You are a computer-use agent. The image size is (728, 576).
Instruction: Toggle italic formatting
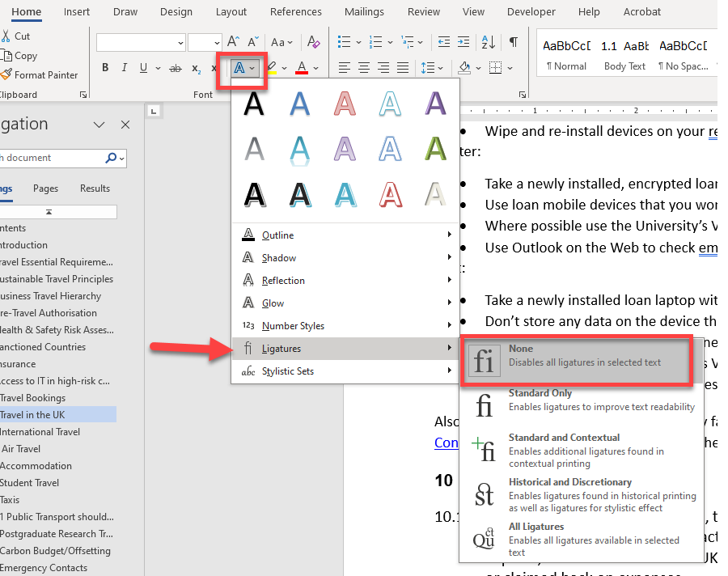pyautogui.click(x=122, y=68)
